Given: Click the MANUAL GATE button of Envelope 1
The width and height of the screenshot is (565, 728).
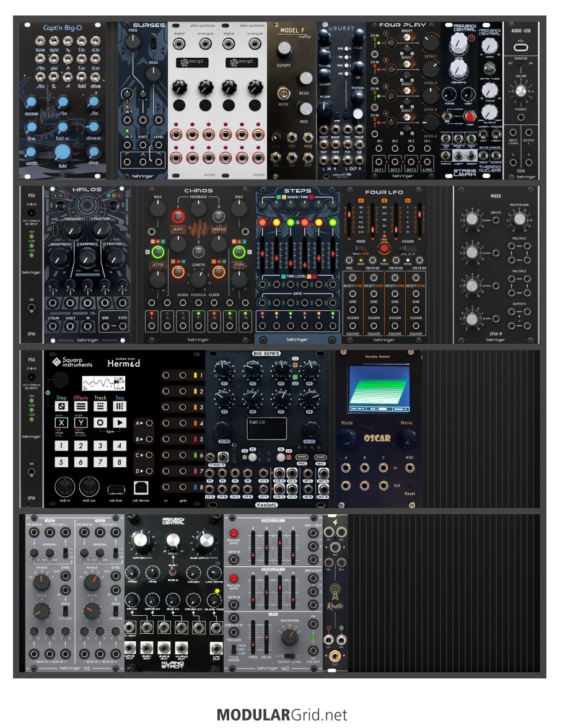Looking at the screenshot, I should coord(234,533).
